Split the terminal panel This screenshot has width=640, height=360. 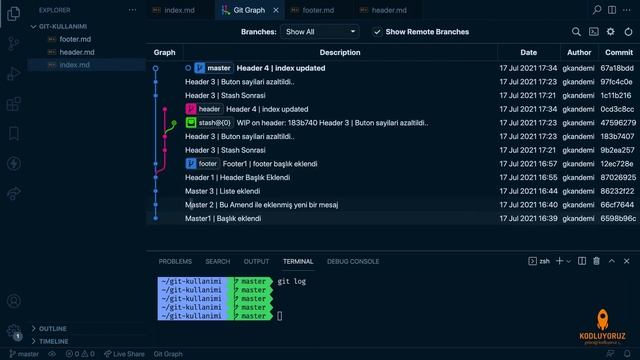point(582,261)
